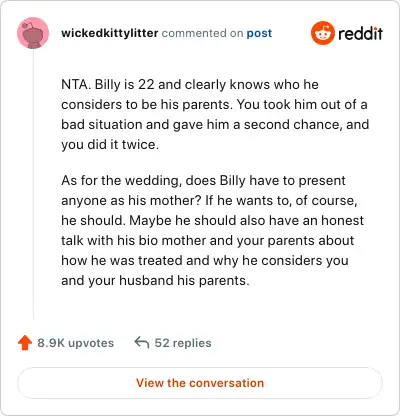Click the paragraph starting "NTA. Billy is 22"

coord(215,114)
